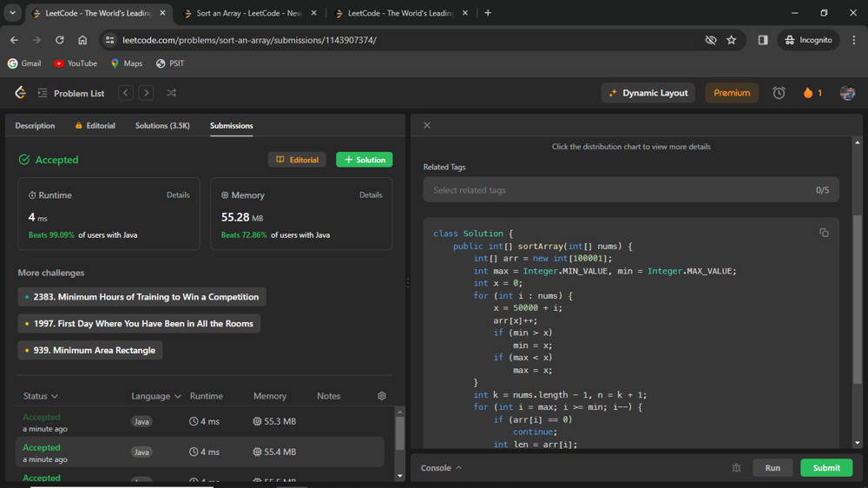This screenshot has width=868, height=488.
Task: Select the Accepted submission with 55.4 MB
Action: coord(200,452)
